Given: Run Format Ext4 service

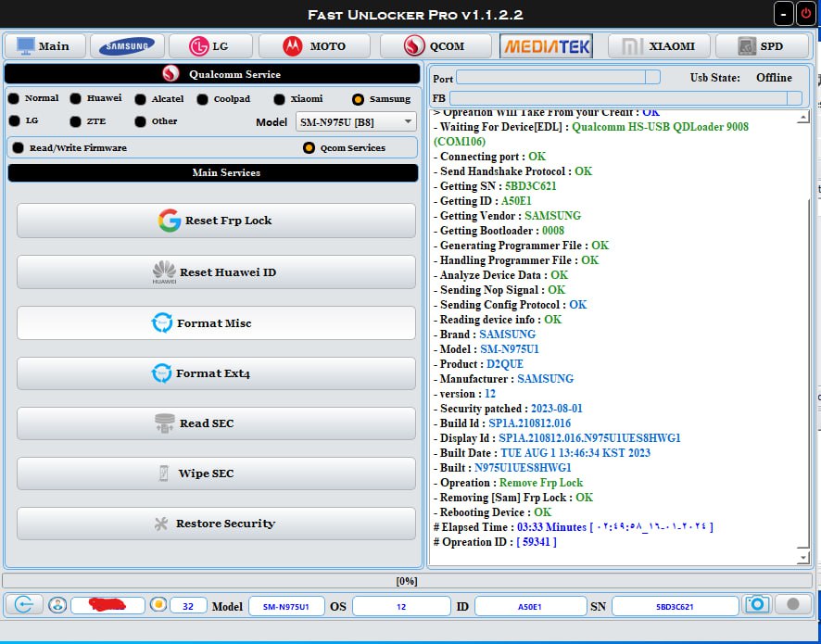Looking at the screenshot, I should pyautogui.click(x=216, y=373).
